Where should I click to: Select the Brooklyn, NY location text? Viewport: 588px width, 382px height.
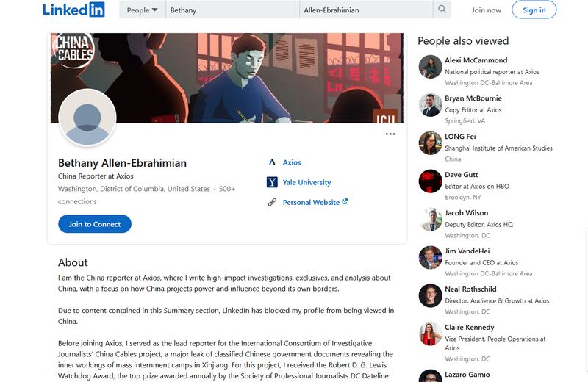463,198
